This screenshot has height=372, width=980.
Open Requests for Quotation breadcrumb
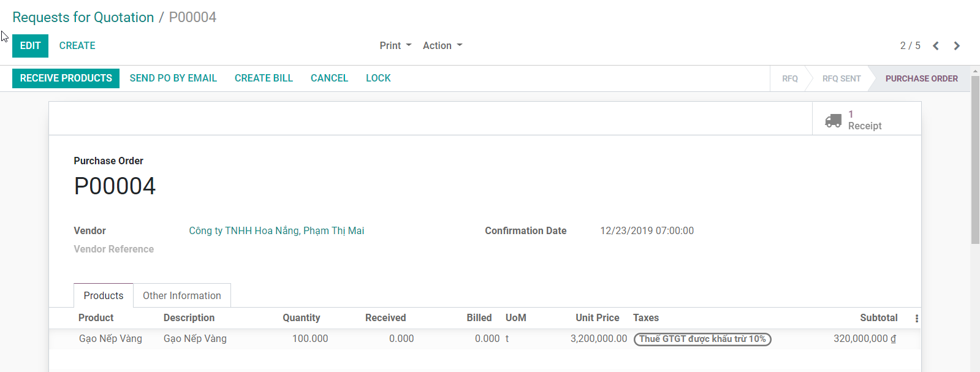pos(83,17)
